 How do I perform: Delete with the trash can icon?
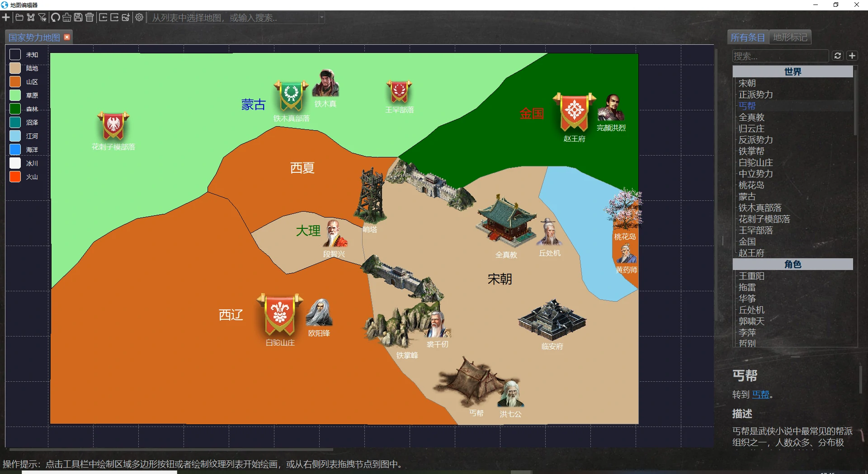tap(90, 17)
